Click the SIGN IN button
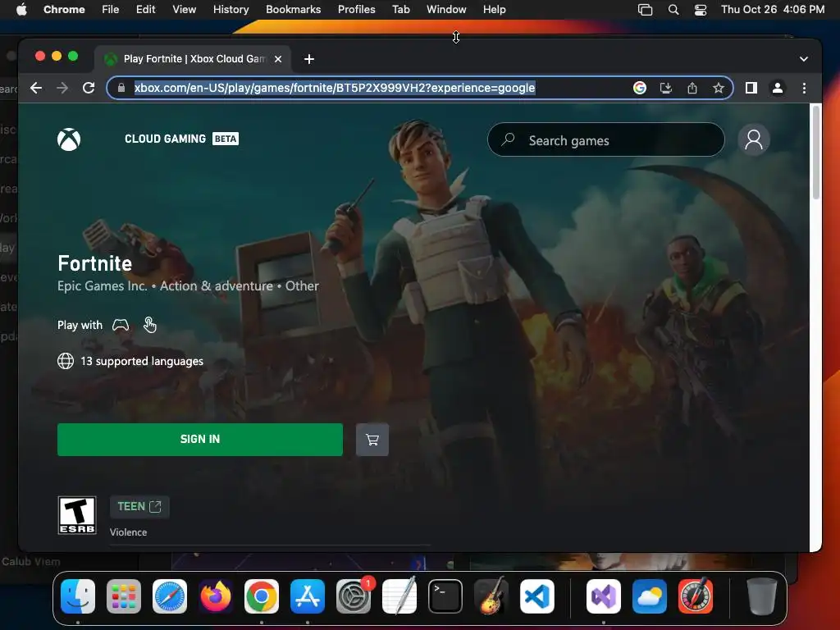This screenshot has width=840, height=630. [200, 440]
